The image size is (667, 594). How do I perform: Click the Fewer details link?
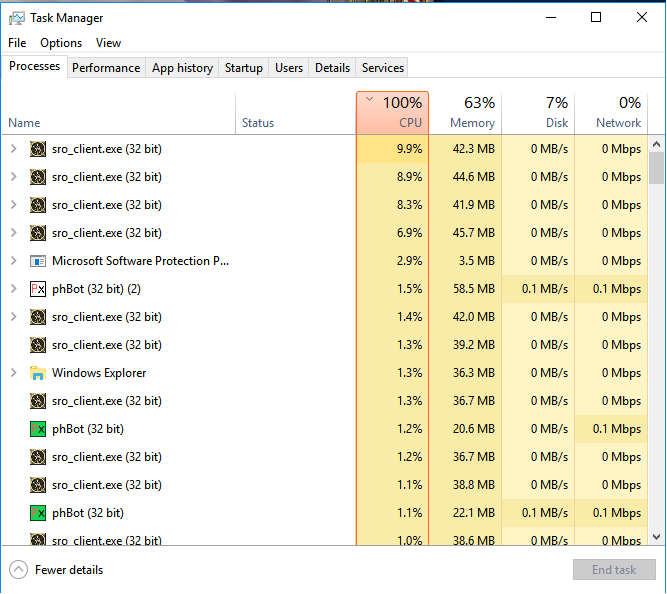[x=69, y=570]
